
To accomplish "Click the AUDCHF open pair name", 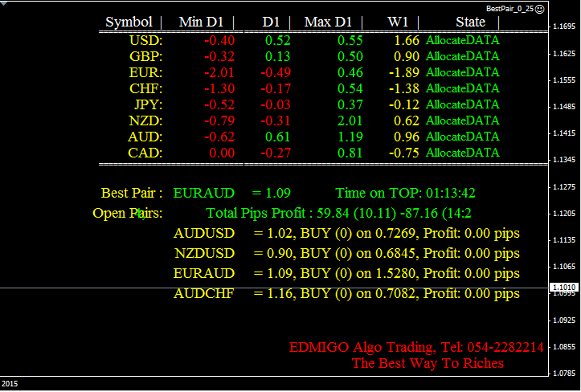I will [204, 293].
